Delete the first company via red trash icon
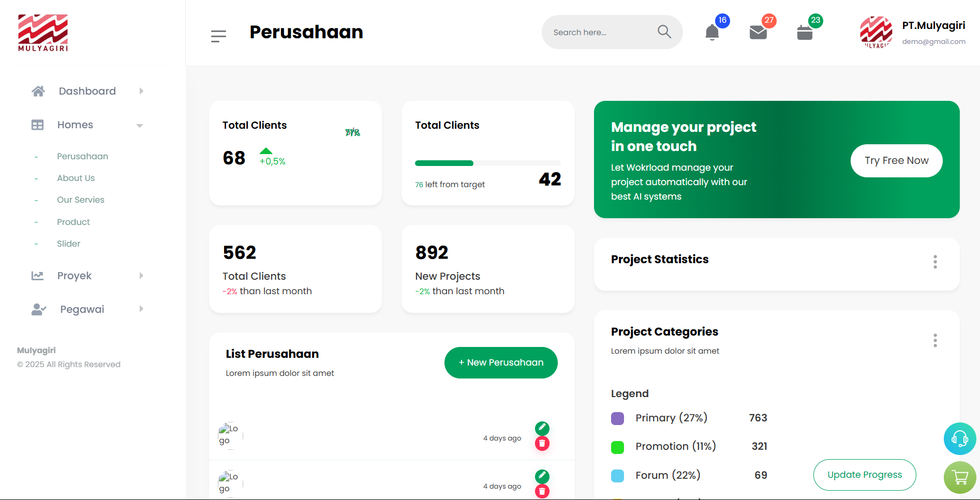The width and height of the screenshot is (980, 500). click(x=542, y=444)
